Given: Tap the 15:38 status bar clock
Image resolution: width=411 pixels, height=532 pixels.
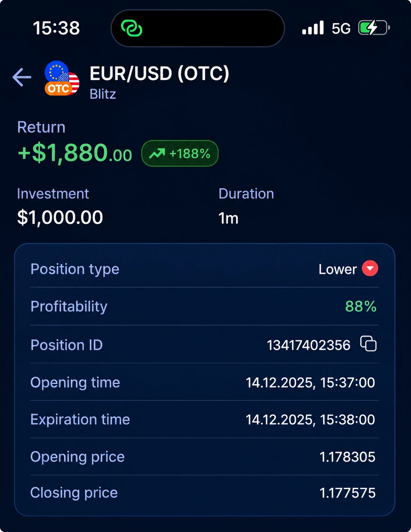Looking at the screenshot, I should tap(56, 28).
